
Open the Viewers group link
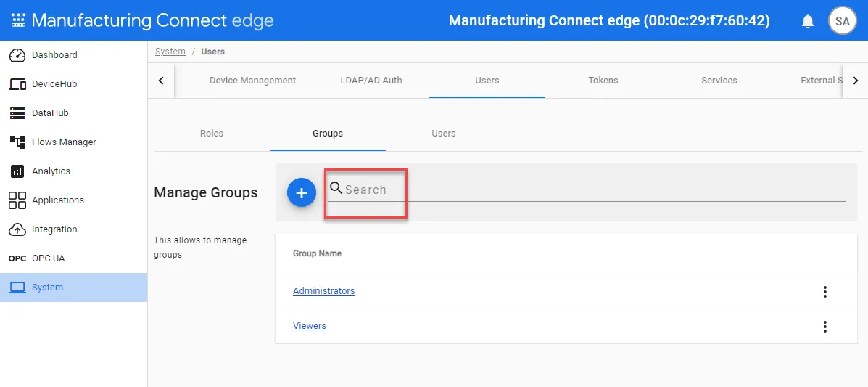pos(310,326)
